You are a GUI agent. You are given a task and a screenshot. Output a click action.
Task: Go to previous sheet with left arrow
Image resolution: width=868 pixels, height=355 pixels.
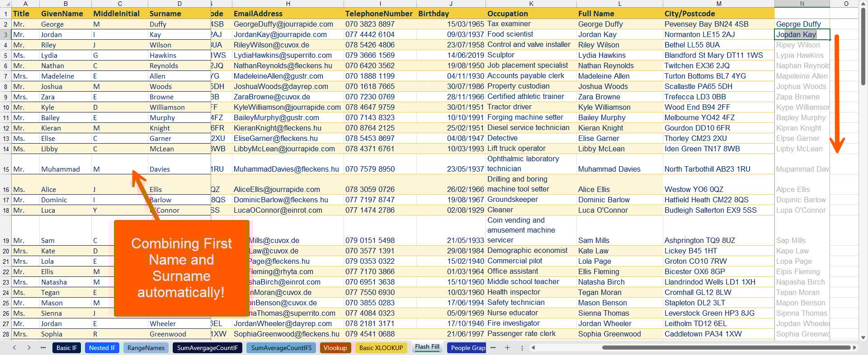point(14,347)
